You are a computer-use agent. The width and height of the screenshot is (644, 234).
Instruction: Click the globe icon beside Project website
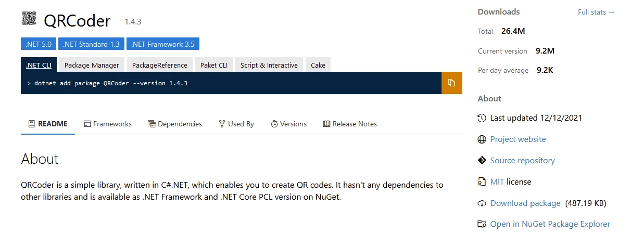click(482, 139)
